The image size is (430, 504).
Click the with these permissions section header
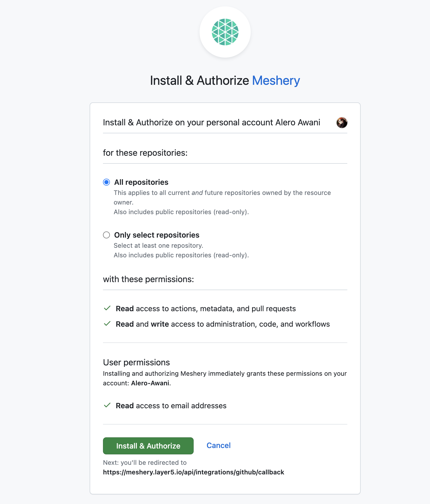pos(149,279)
